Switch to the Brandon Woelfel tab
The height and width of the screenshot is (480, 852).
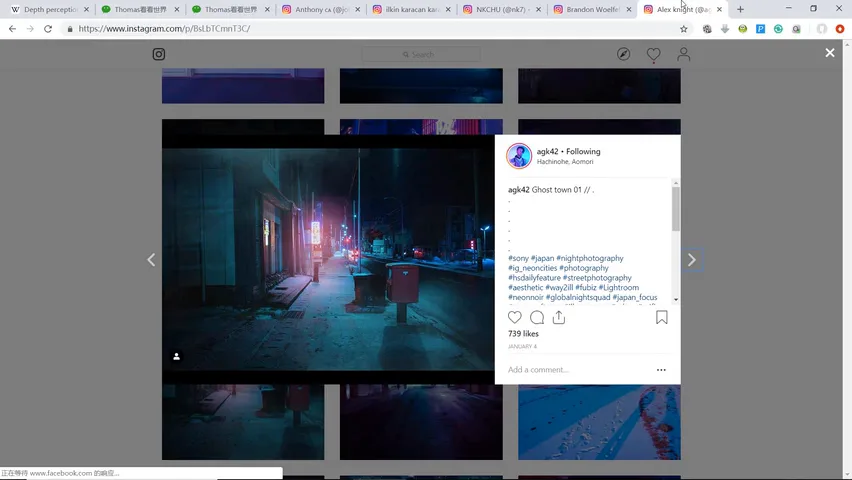point(592,9)
